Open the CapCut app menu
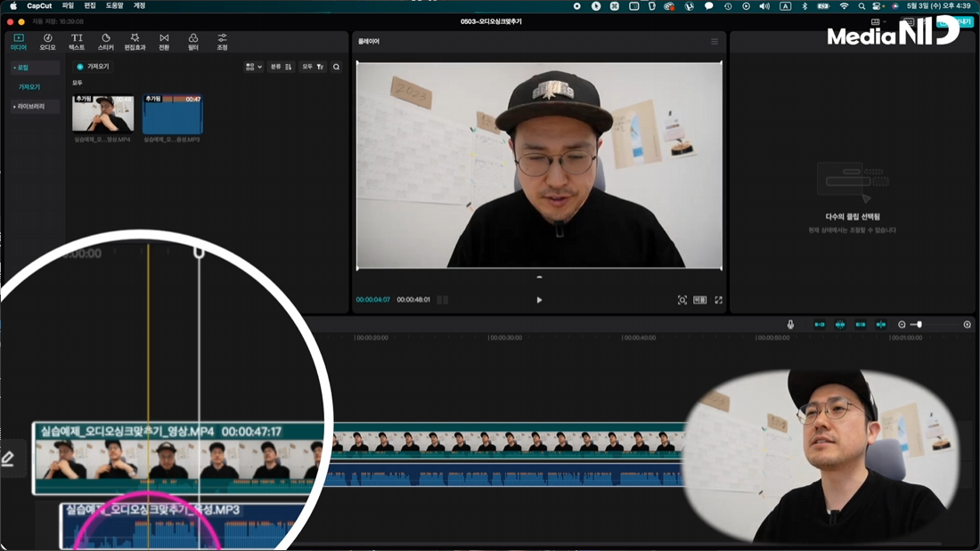 coord(39,5)
